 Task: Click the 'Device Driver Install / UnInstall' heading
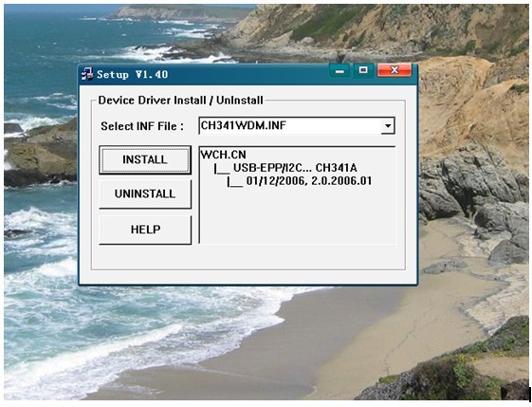point(180,101)
